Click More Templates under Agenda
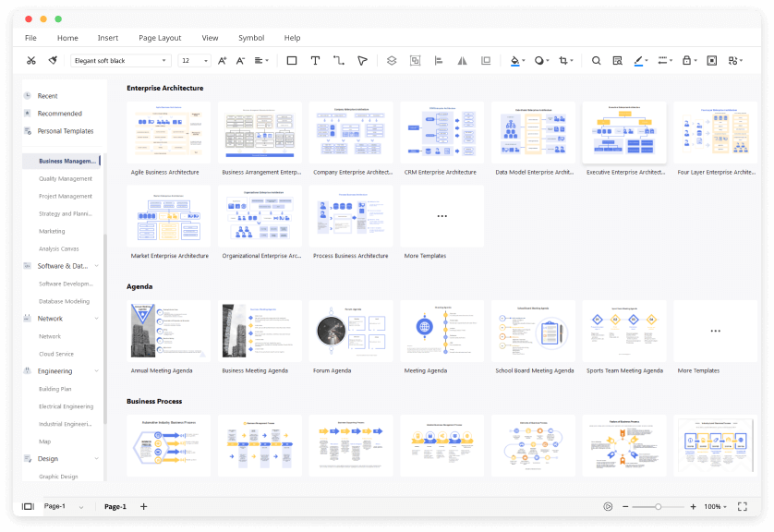The width and height of the screenshot is (774, 532). coord(714,331)
